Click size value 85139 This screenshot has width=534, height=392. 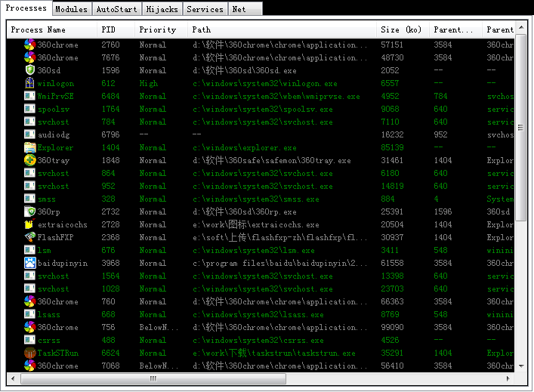392,147
